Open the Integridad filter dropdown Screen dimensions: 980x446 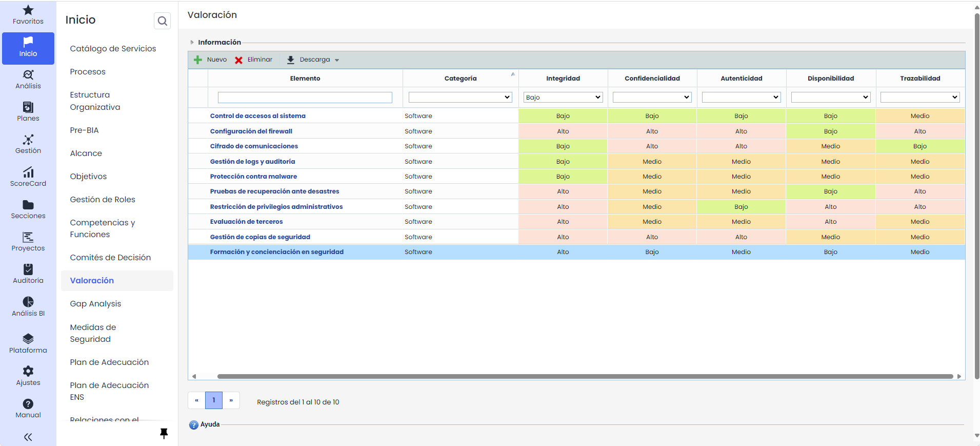tap(563, 98)
